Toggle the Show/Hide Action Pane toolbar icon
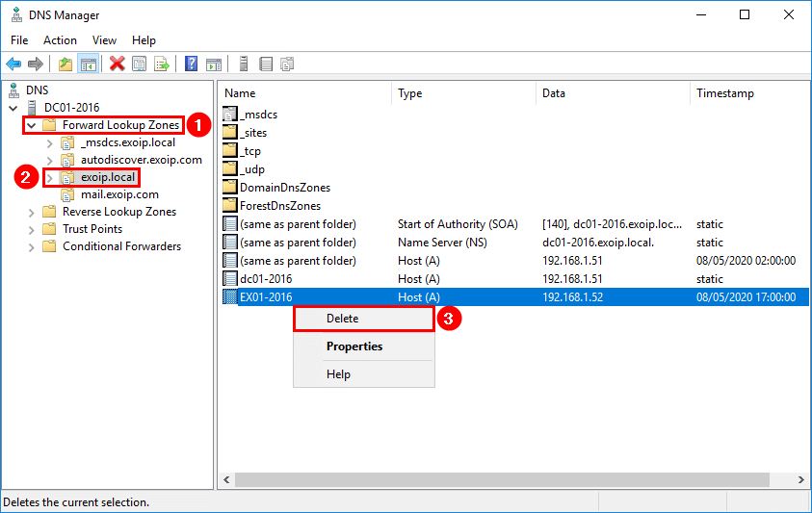812x513 pixels. (214, 64)
